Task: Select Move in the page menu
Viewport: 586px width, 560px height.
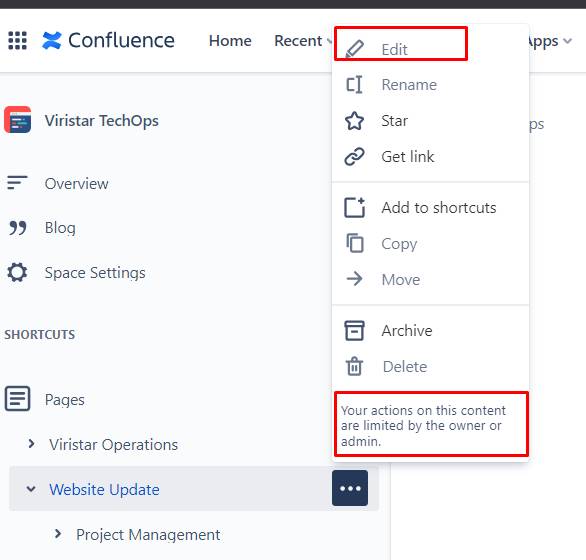Action: click(x=431, y=279)
